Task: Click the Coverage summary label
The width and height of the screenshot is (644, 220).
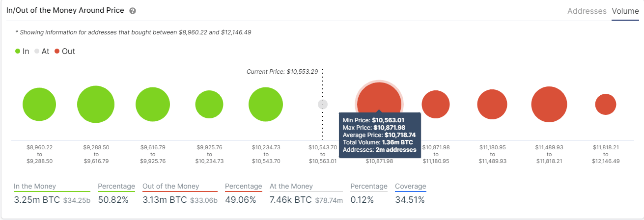Action: (410, 187)
